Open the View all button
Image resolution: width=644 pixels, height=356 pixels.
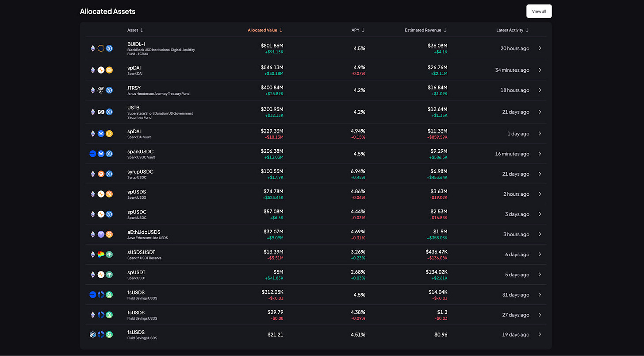click(539, 11)
